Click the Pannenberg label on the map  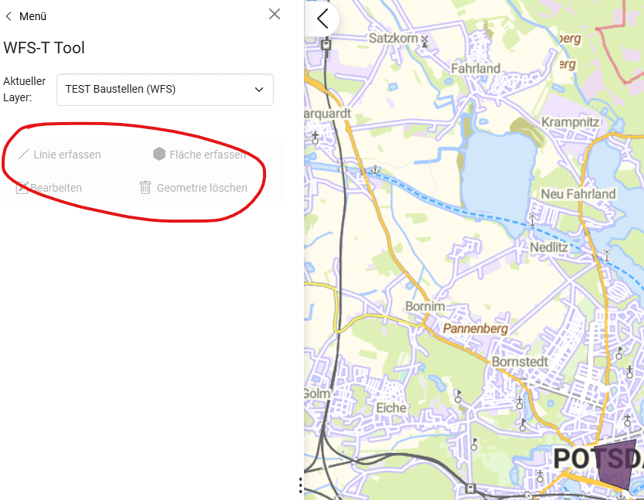click(475, 328)
